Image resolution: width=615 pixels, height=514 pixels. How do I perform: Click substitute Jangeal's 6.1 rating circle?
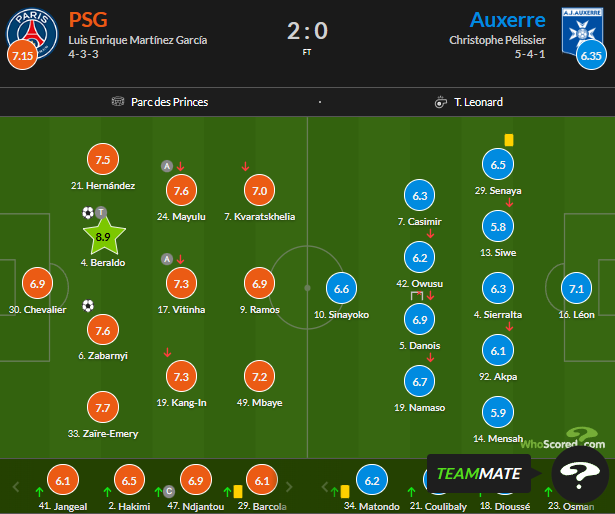pos(63,481)
